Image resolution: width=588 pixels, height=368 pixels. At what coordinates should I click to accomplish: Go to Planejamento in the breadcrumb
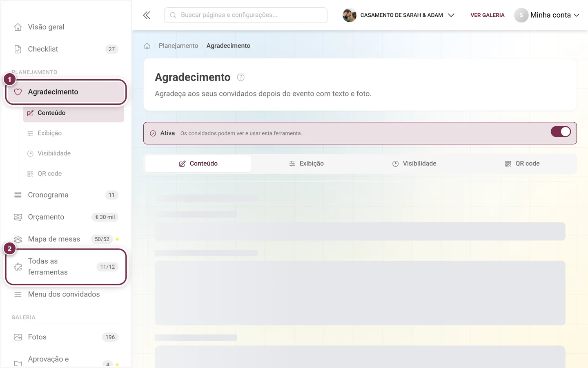178,46
